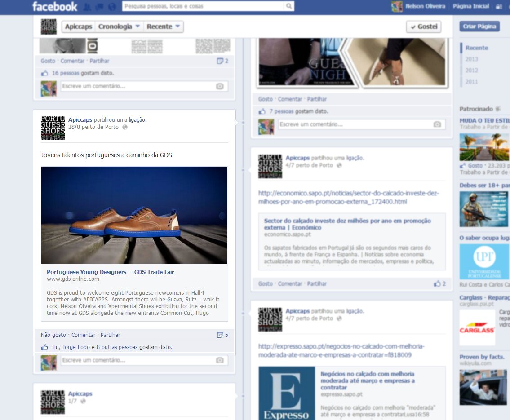Open the brown shoes photo in the GDS post
Image resolution: width=510 pixels, height=420 pixels.
tap(134, 215)
